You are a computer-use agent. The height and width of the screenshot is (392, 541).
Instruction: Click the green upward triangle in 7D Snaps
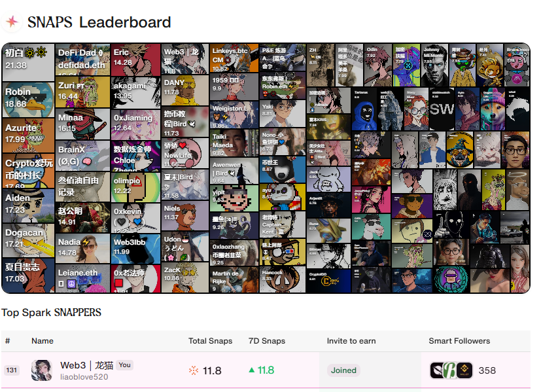[252, 370]
